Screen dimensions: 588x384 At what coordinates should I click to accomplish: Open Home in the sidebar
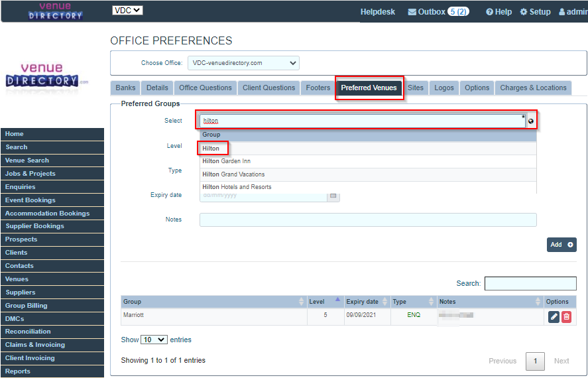52,134
